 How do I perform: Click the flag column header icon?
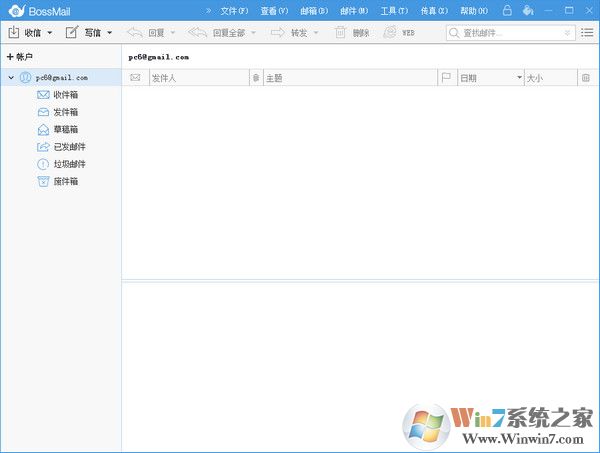[446, 78]
